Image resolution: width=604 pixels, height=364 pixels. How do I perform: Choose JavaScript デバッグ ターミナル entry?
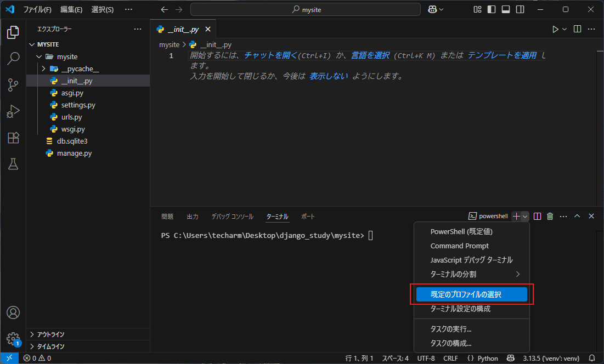coord(471,260)
